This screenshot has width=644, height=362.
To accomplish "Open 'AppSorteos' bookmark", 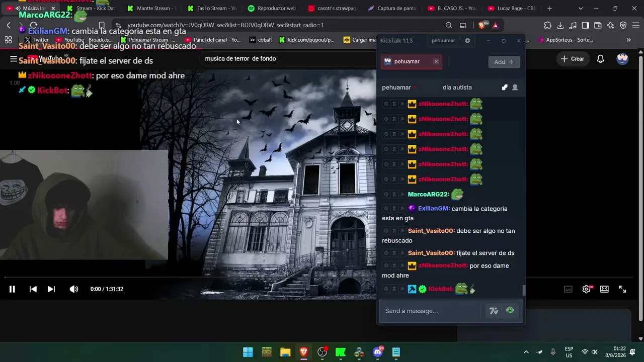I will click(565, 40).
